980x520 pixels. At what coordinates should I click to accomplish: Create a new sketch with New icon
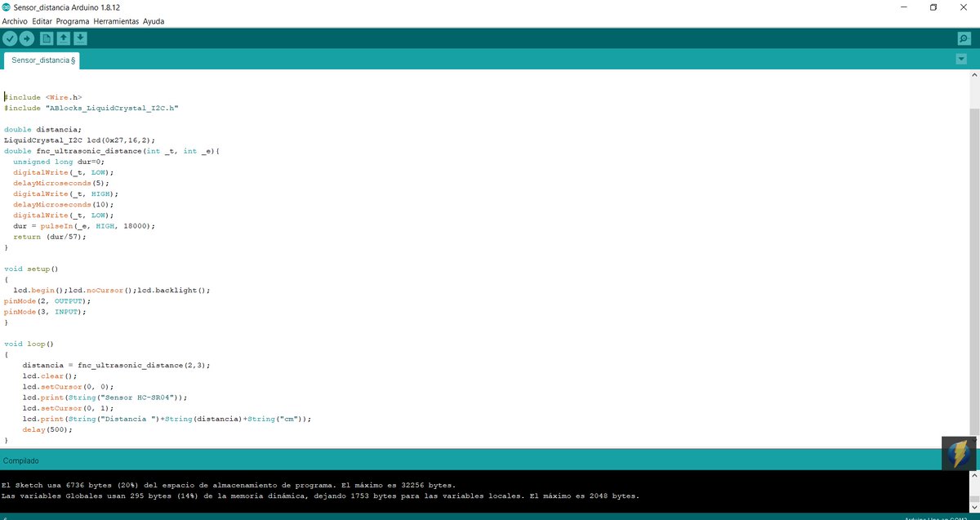click(x=47, y=38)
